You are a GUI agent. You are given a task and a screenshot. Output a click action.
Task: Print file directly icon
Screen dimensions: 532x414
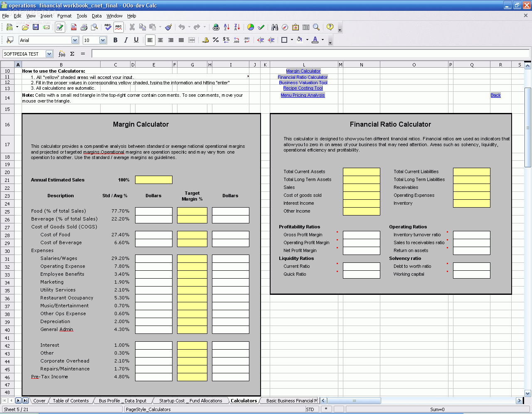click(x=84, y=27)
